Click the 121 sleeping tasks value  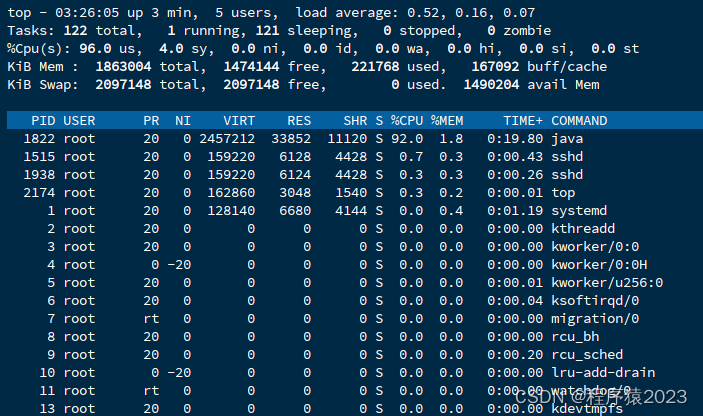tap(267, 30)
